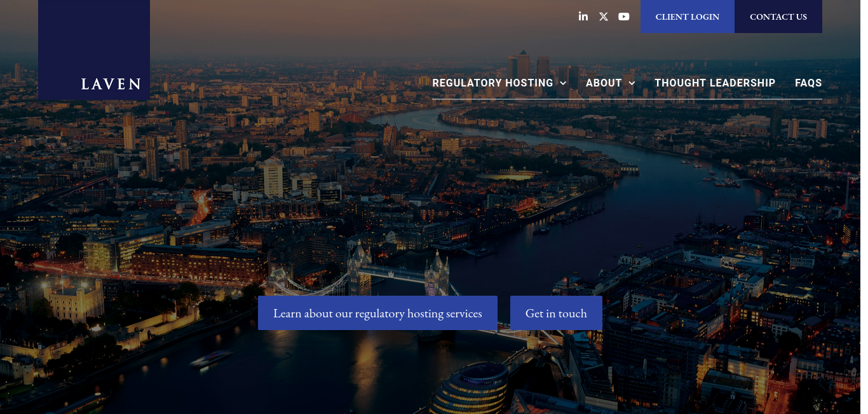Open the YouTube channel icon

click(x=624, y=17)
